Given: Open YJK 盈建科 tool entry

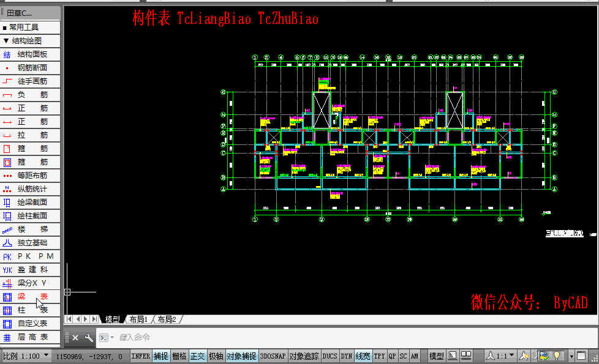Looking at the screenshot, I should 30,270.
